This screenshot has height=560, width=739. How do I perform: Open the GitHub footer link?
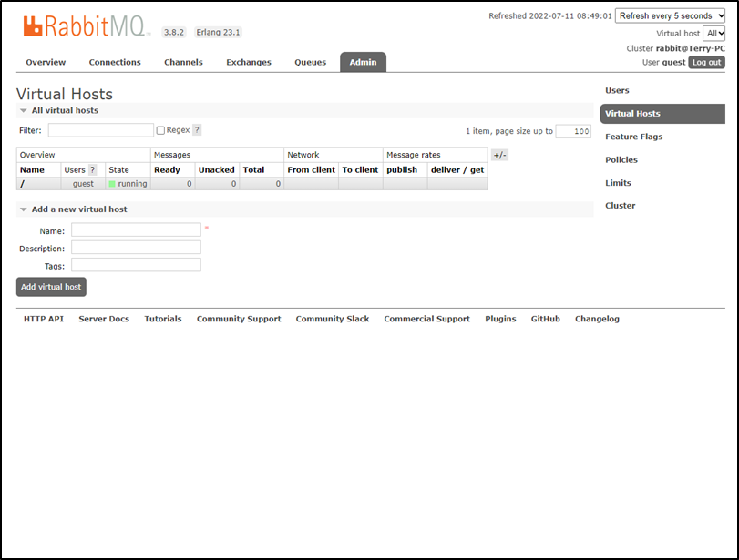click(545, 319)
